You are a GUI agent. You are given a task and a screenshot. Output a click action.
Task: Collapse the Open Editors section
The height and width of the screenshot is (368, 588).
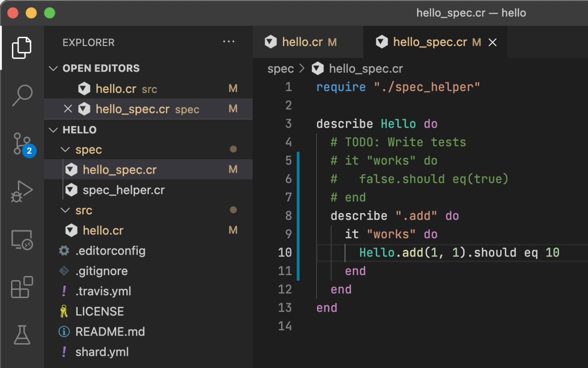coord(53,68)
